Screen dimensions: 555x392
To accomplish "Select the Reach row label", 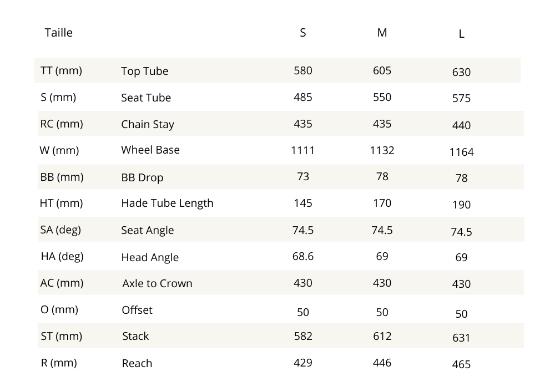I will click(137, 363).
